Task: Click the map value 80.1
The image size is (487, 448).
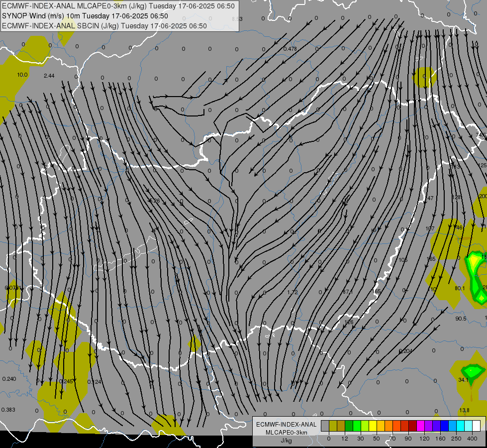Action: [x=460, y=289]
